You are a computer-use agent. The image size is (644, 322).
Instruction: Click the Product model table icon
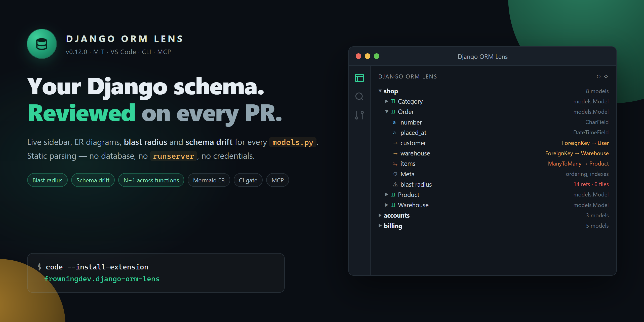393,195
